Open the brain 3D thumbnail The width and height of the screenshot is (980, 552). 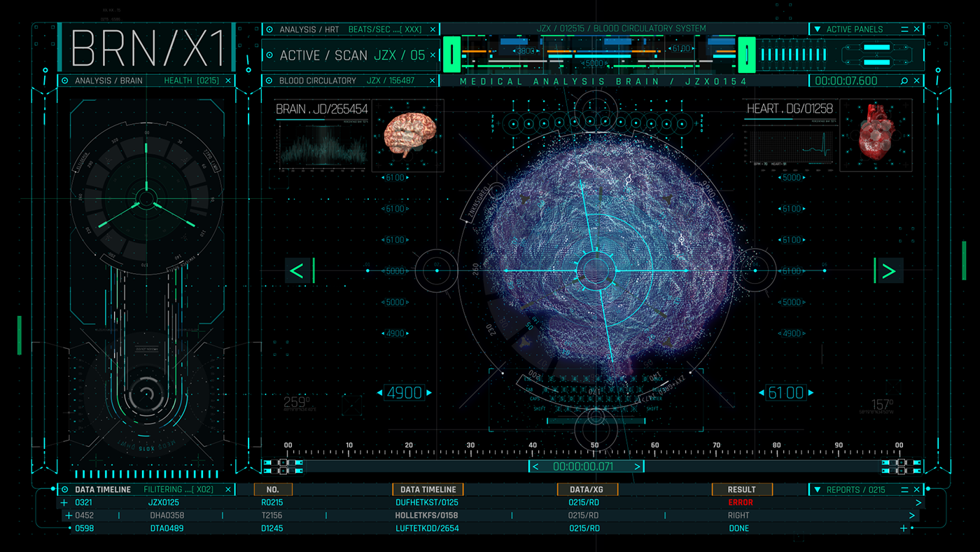click(408, 136)
